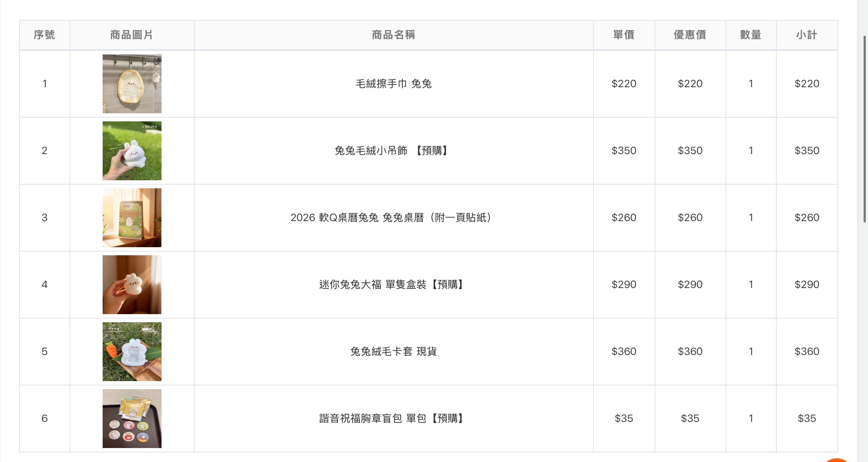Open the 迷你兔兔大福 product image
This screenshot has height=462, width=868.
tap(132, 285)
